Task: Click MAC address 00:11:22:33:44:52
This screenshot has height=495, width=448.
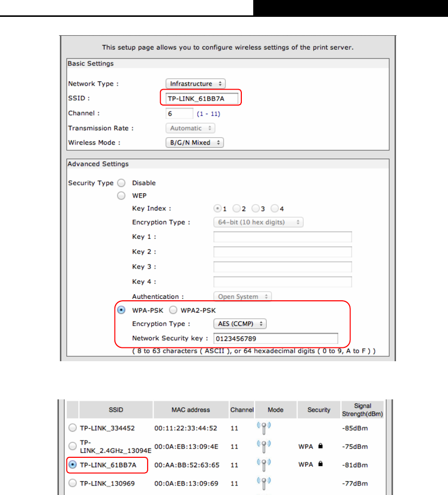Action: tap(186, 429)
